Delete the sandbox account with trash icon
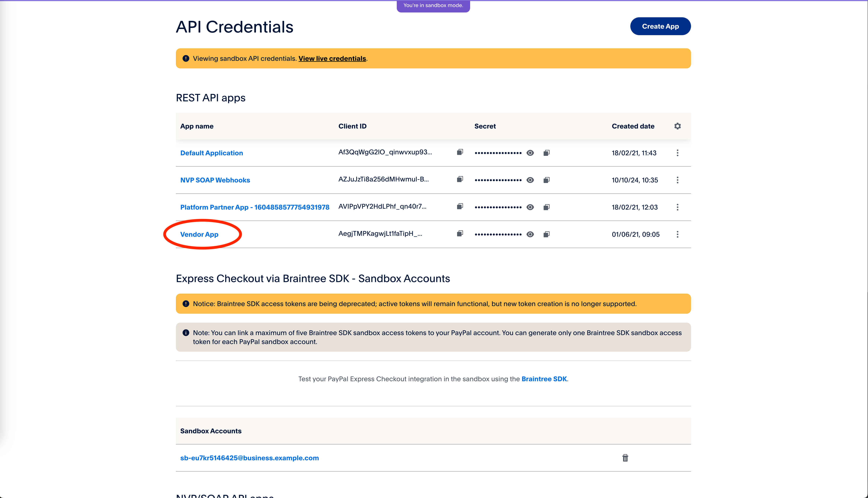Image resolution: width=868 pixels, height=498 pixels. pos(625,458)
